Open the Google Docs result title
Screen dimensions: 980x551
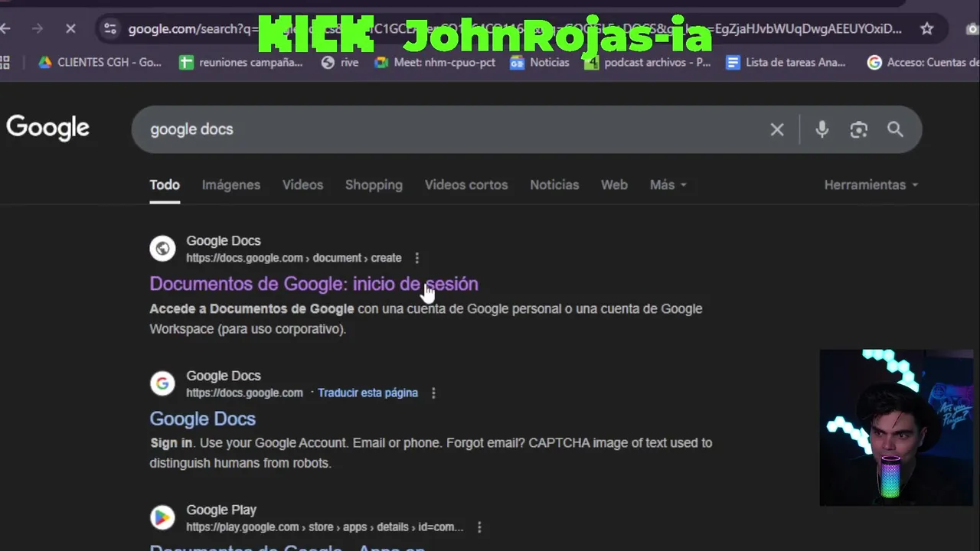(203, 419)
